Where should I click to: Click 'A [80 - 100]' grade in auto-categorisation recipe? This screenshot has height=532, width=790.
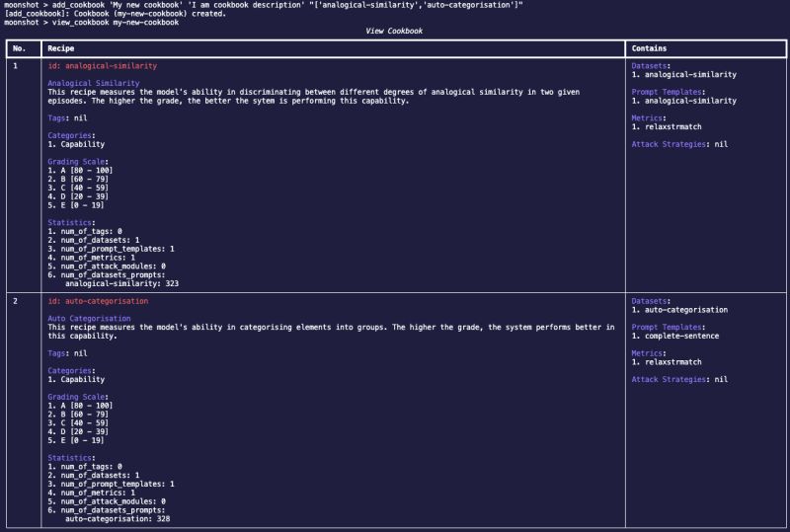[x=87, y=406]
